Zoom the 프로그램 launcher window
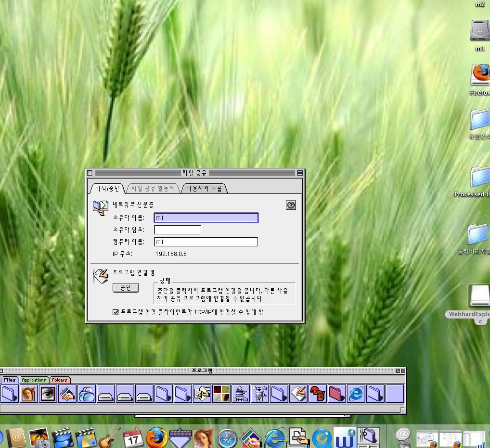The height and width of the screenshot is (448, 490). [x=397, y=371]
